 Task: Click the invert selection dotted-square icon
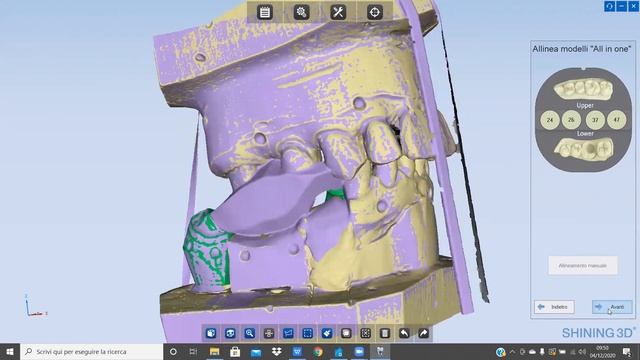(365, 333)
